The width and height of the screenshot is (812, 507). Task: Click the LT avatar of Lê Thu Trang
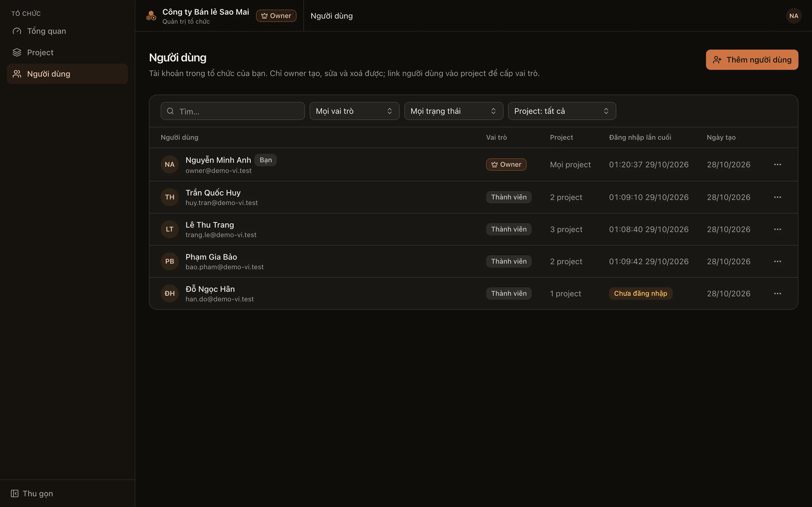(x=169, y=229)
